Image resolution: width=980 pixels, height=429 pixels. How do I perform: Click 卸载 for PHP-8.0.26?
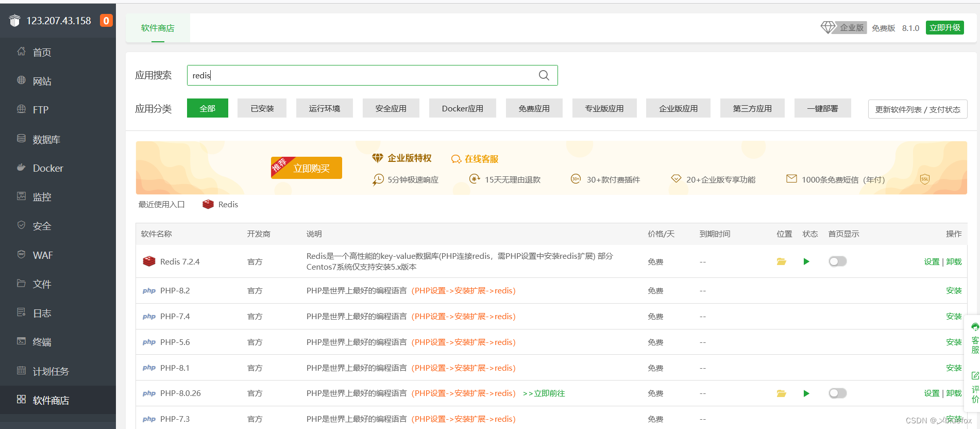(954, 393)
